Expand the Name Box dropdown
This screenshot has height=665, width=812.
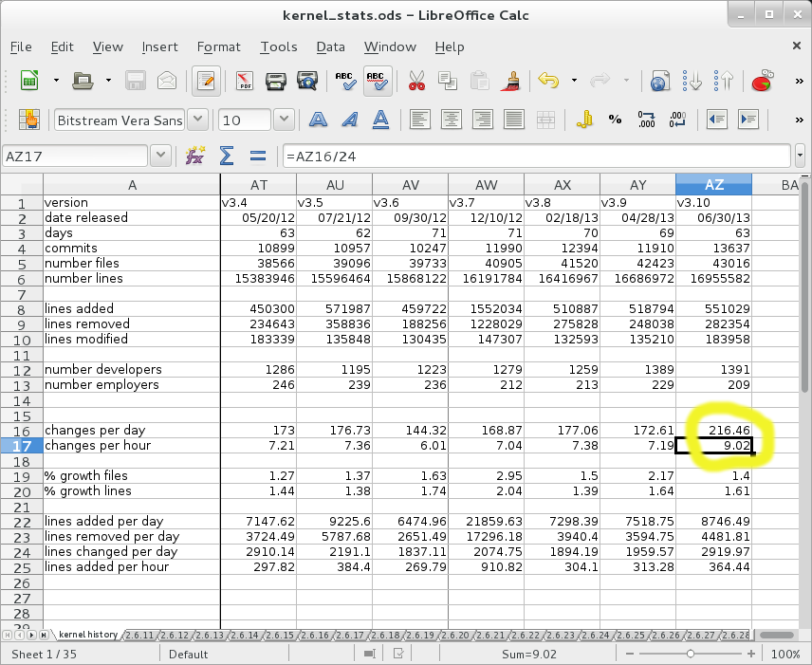click(x=160, y=156)
